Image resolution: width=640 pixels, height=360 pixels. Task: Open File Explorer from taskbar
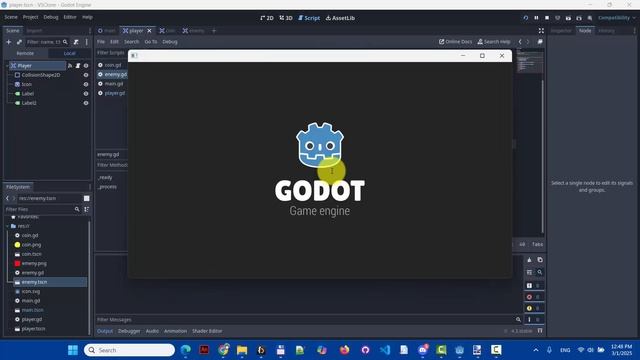point(242,350)
